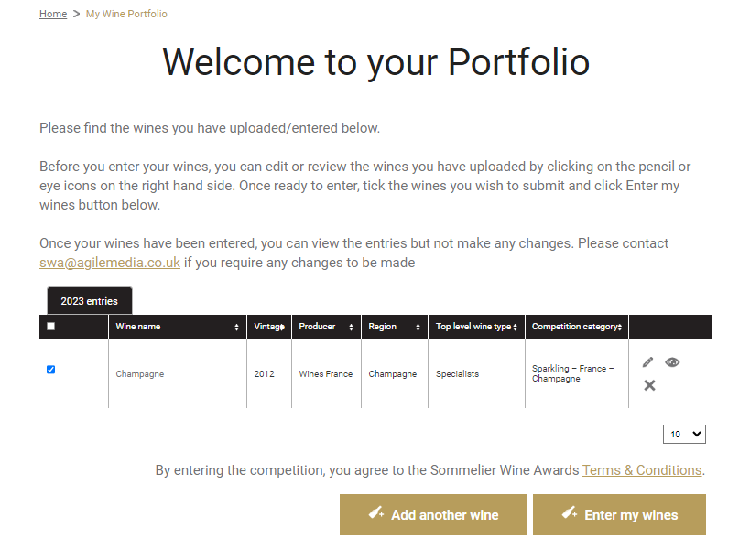Click the Add another wine button
This screenshot has height=560, width=750.
point(433,514)
